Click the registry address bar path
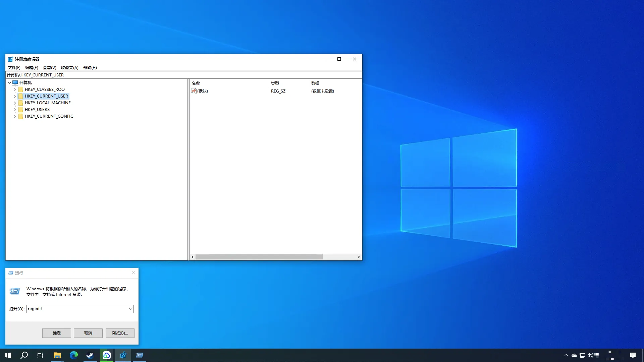 click(x=184, y=75)
